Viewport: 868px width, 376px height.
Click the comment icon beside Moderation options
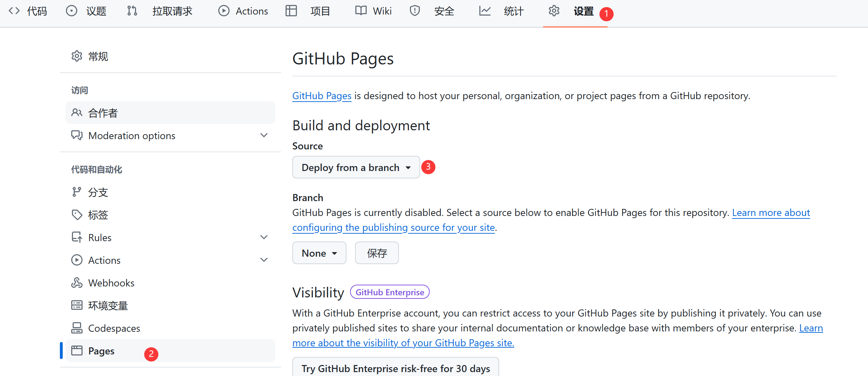pos(77,135)
